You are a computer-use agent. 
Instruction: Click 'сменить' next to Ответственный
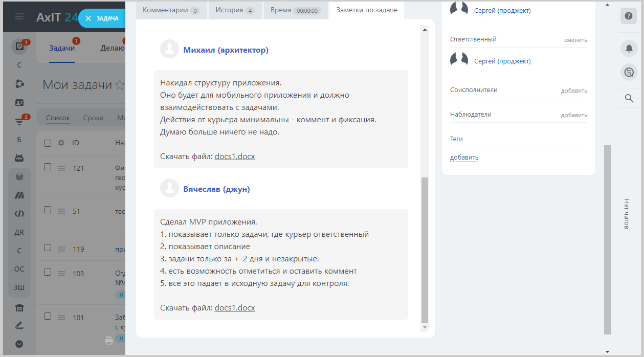click(575, 40)
